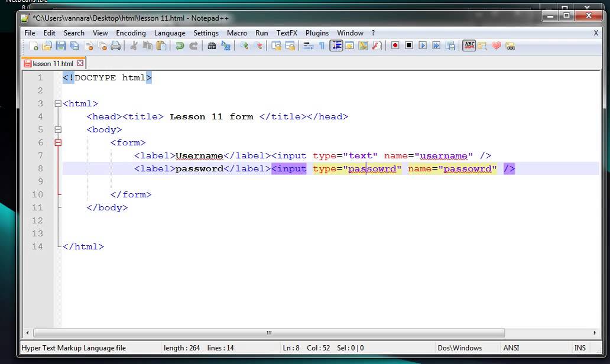Viewport: 610px width, 364px height.
Task: Click the Cut scissors icon
Action: [134, 46]
